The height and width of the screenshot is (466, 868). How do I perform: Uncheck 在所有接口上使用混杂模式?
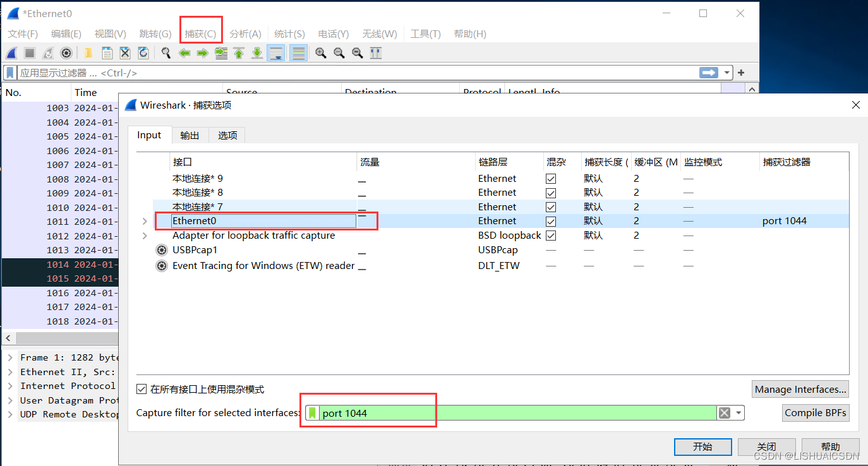142,390
